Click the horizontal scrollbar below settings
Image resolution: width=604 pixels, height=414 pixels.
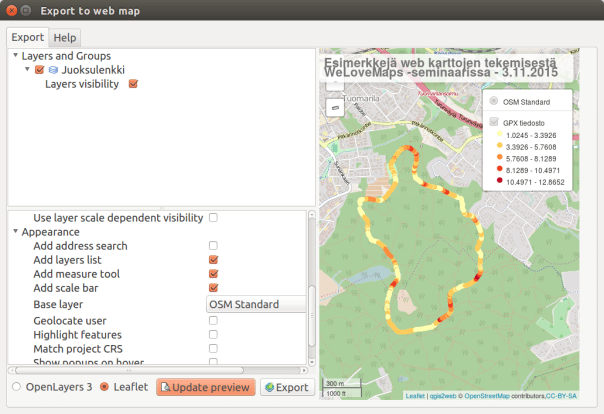coord(129,370)
